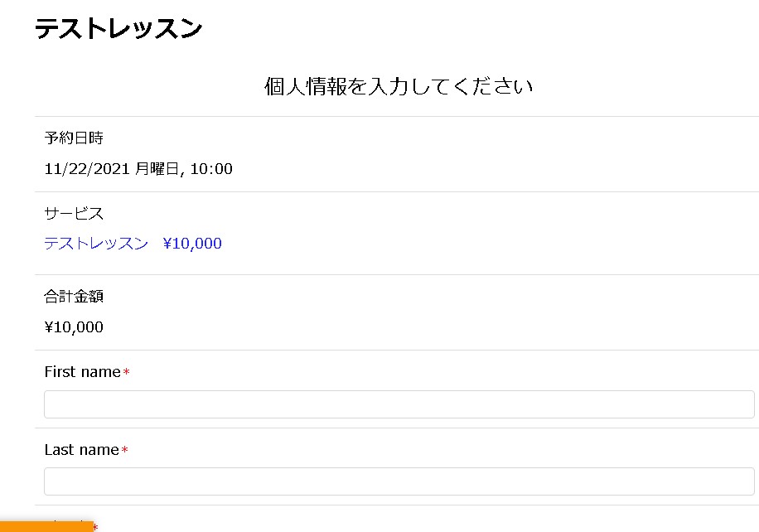Click the black ¥10,000 total amount
759x532 pixels.
tap(74, 327)
